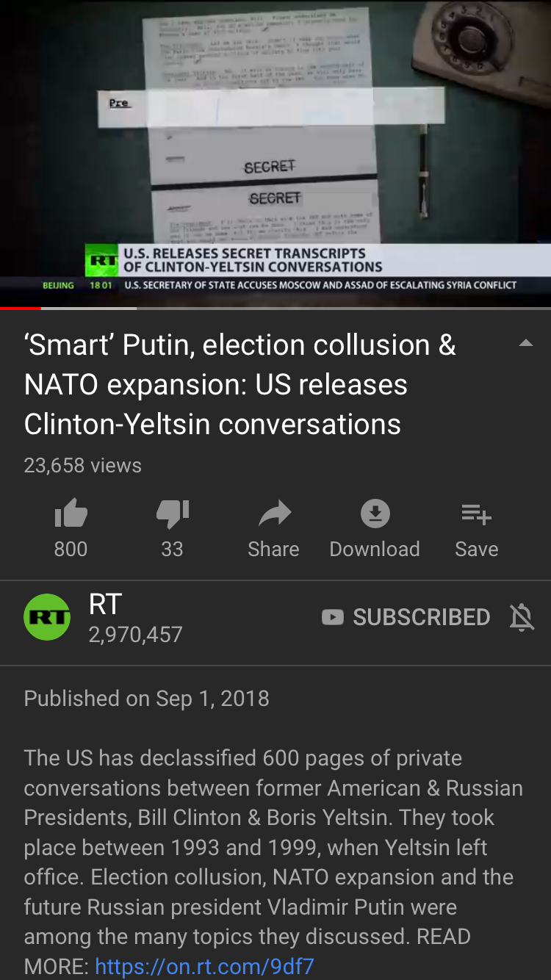Tap the Download label

point(375,549)
